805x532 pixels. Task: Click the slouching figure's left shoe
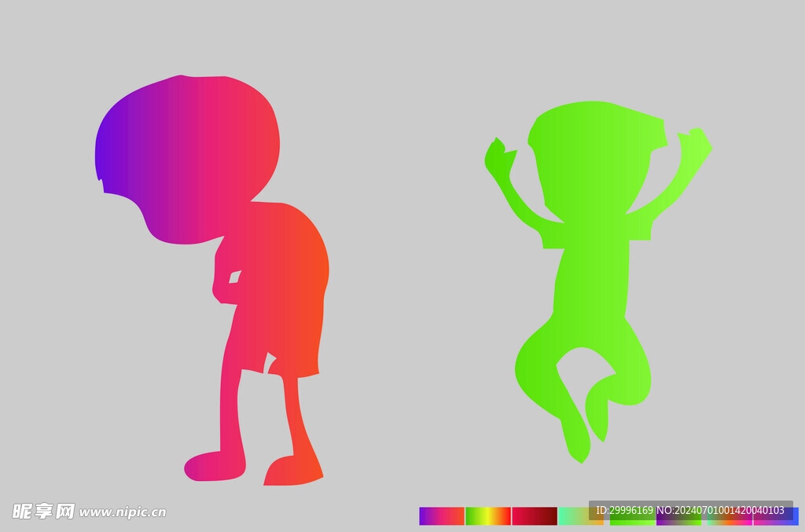coord(214,466)
